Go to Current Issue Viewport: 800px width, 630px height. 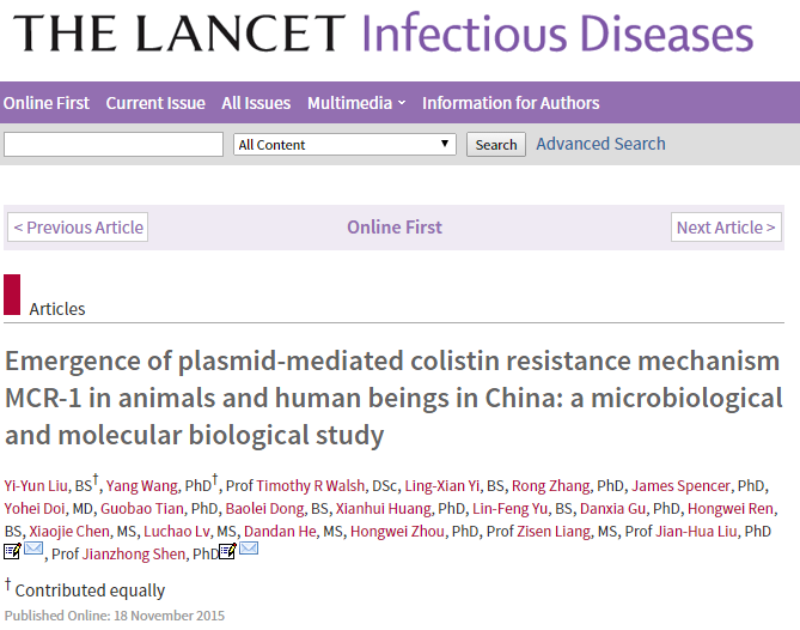(x=156, y=103)
